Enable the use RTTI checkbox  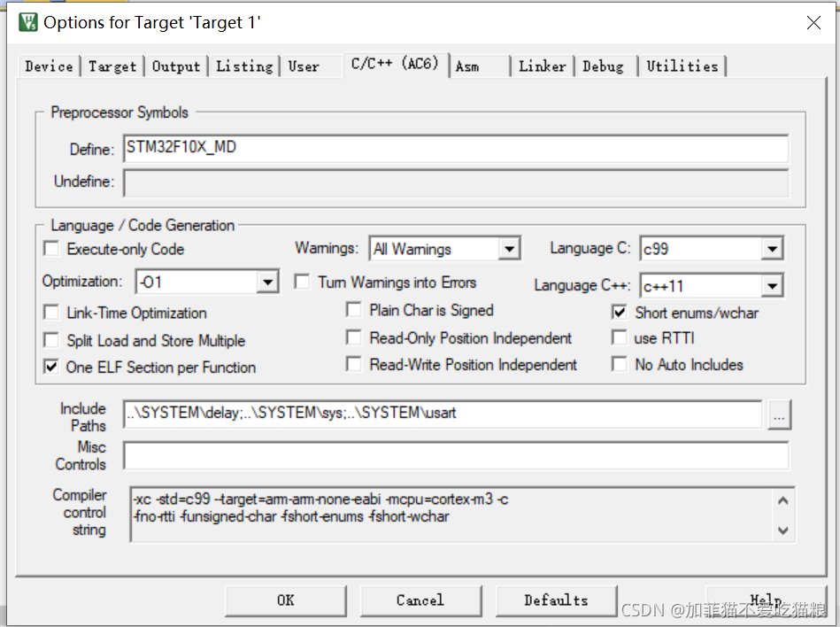coord(620,337)
